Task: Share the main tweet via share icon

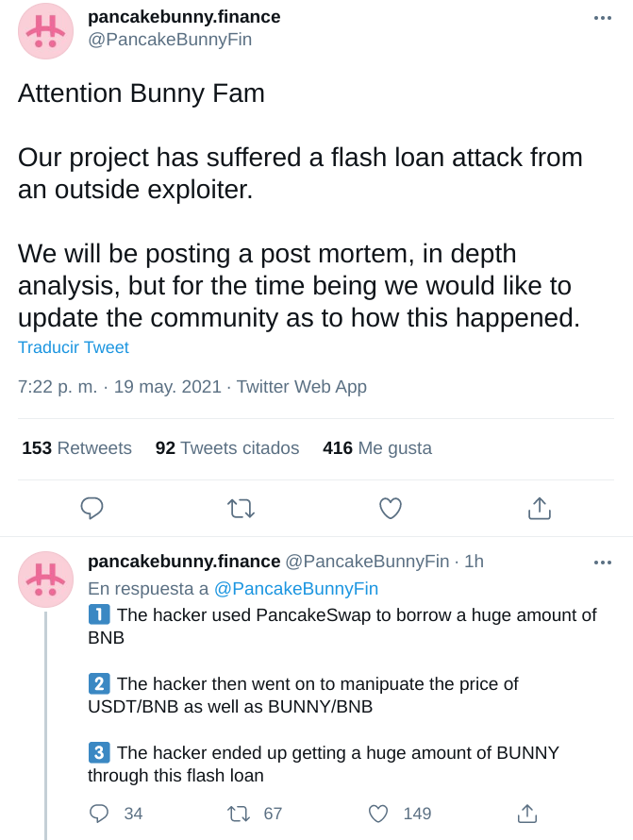Action: pyautogui.click(x=540, y=509)
